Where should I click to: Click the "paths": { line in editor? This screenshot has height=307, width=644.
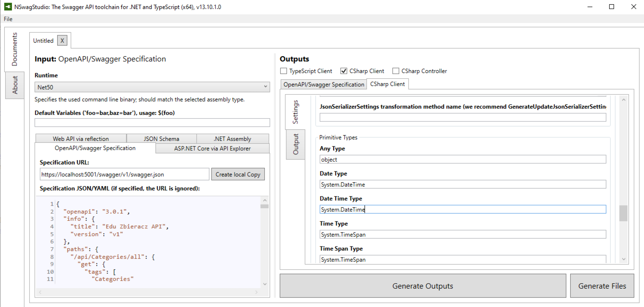point(81,249)
